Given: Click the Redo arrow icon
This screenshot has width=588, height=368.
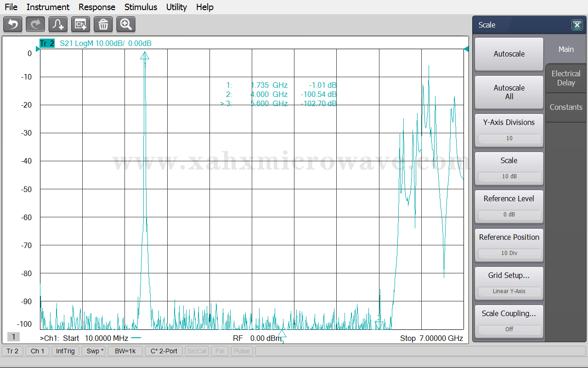Looking at the screenshot, I should [35, 24].
